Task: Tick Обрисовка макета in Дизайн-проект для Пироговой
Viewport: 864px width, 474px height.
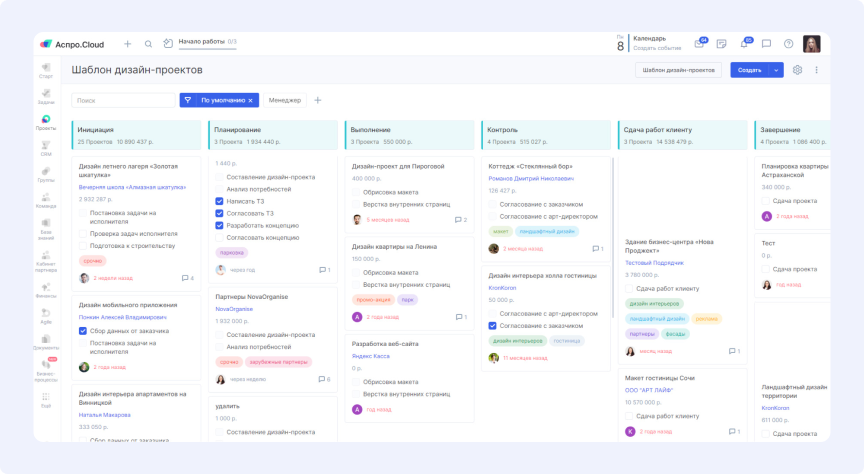Action: pos(356,192)
